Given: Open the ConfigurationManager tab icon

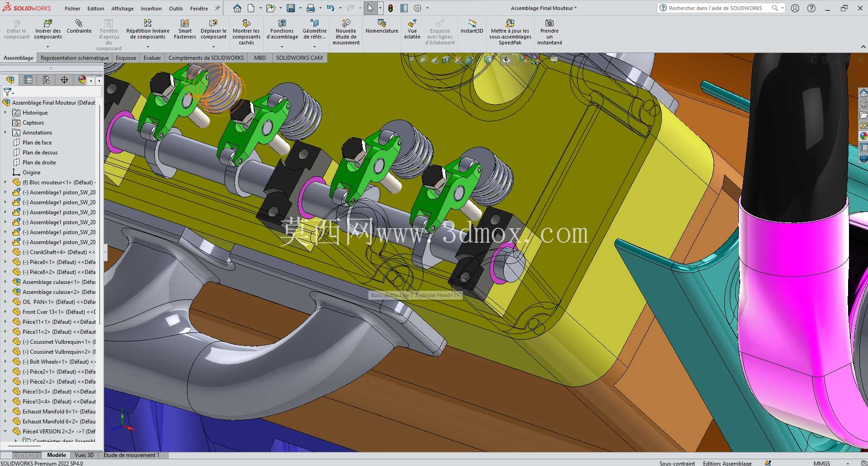Looking at the screenshot, I should point(46,80).
